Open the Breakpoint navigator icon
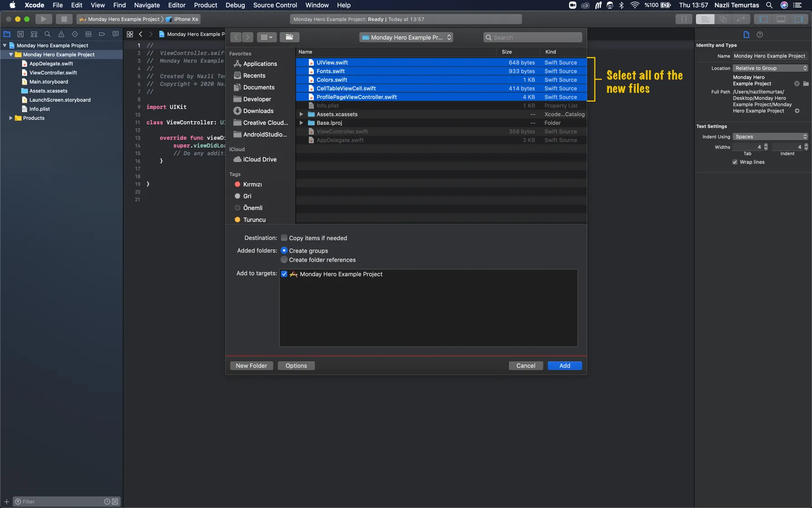Screen dimensions: 812x508 102,34
